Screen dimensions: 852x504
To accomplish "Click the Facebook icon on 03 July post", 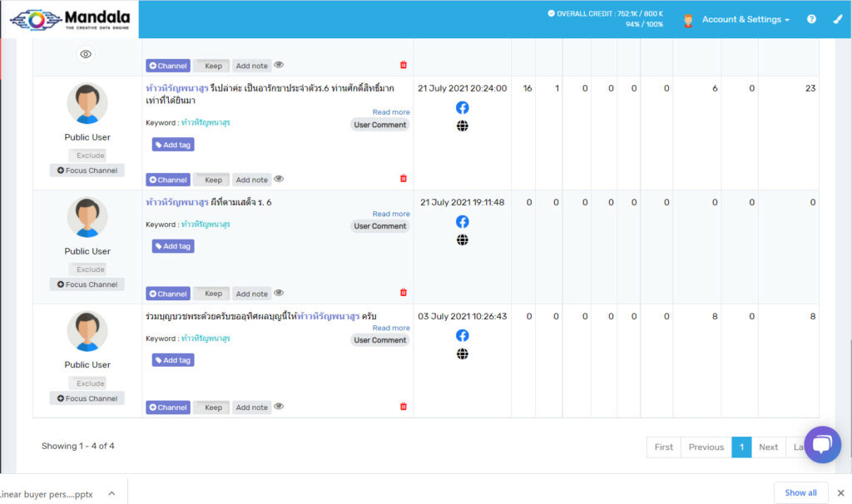I will click(462, 336).
